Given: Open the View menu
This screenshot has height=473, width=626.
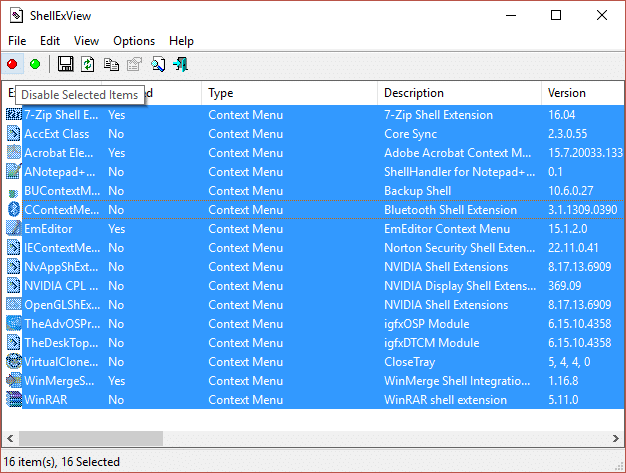Looking at the screenshot, I should (x=86, y=41).
